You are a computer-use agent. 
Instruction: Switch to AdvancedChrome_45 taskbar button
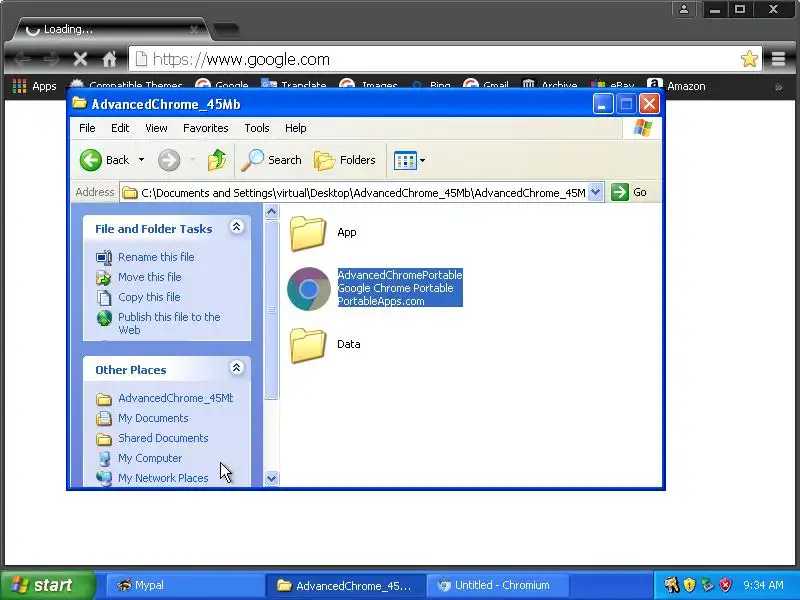[344, 585]
